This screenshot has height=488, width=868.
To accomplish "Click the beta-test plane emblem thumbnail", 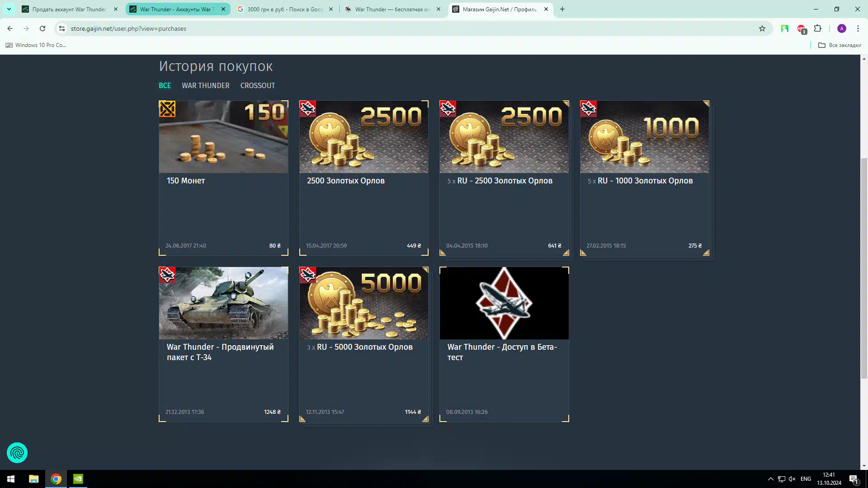I will click(x=504, y=303).
